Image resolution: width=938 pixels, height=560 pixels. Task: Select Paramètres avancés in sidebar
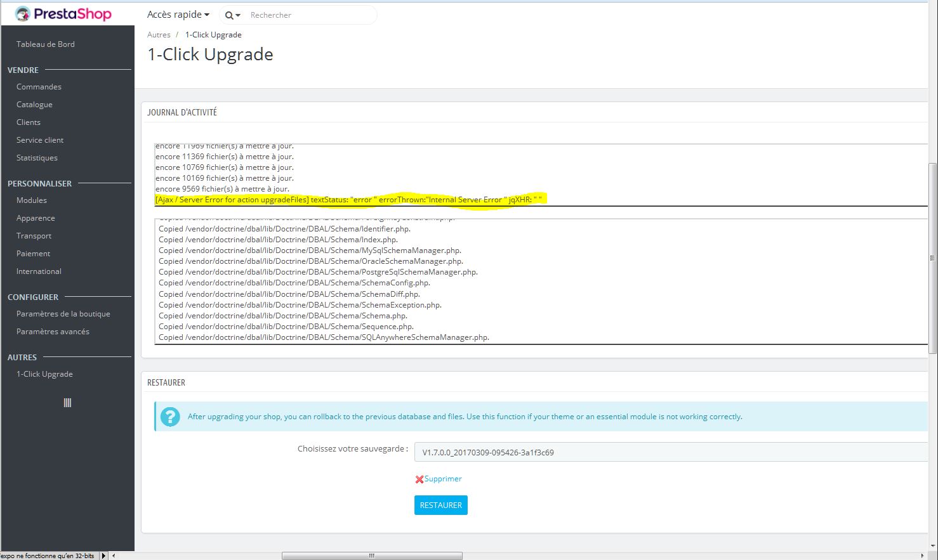(x=53, y=332)
